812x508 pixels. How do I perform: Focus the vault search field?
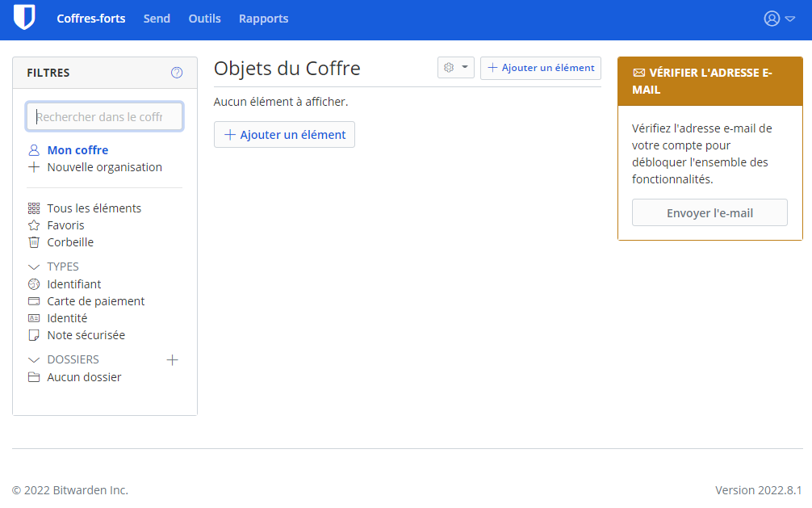(105, 116)
